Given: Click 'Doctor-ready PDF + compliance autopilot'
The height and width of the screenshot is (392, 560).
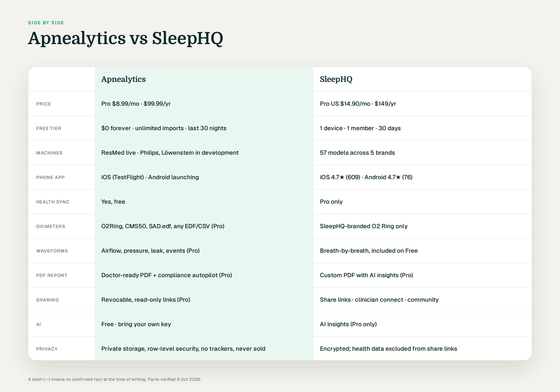Looking at the screenshot, I should click(x=167, y=275).
